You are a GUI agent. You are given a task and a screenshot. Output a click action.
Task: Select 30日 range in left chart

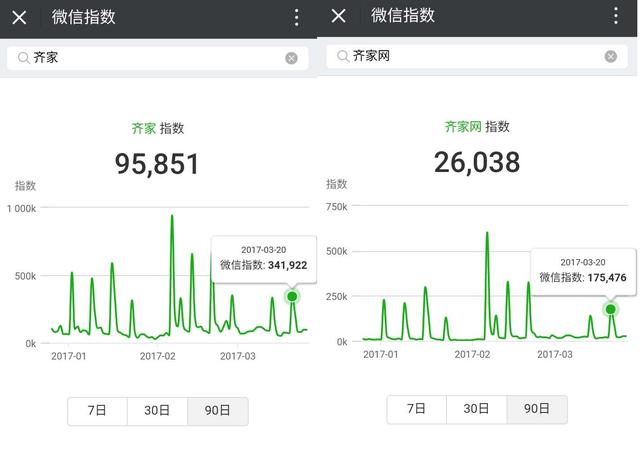[x=157, y=411]
